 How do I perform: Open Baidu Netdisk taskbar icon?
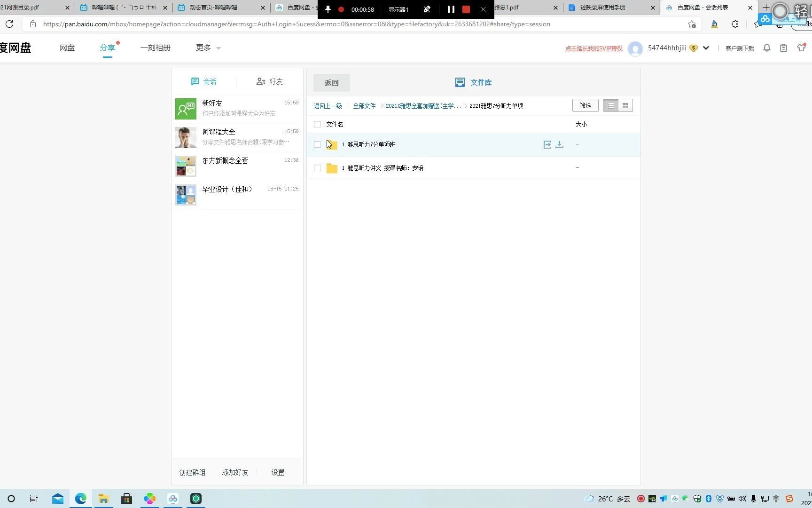pyautogui.click(x=173, y=499)
